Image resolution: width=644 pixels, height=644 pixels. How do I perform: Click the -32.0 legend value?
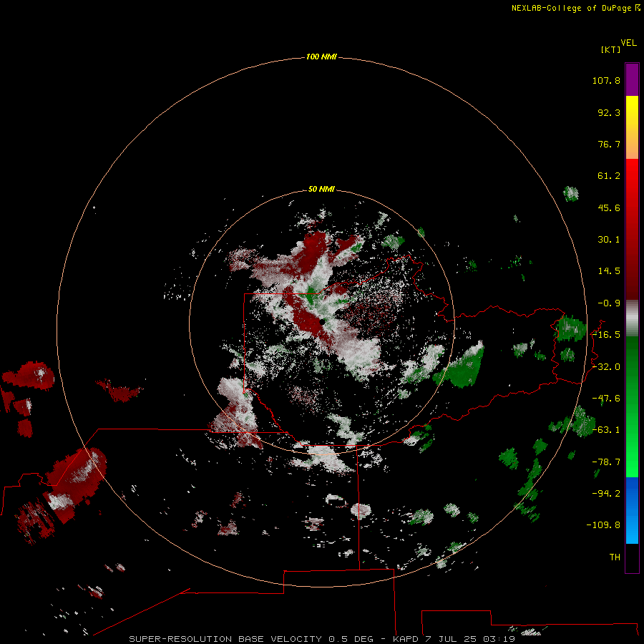click(x=606, y=367)
